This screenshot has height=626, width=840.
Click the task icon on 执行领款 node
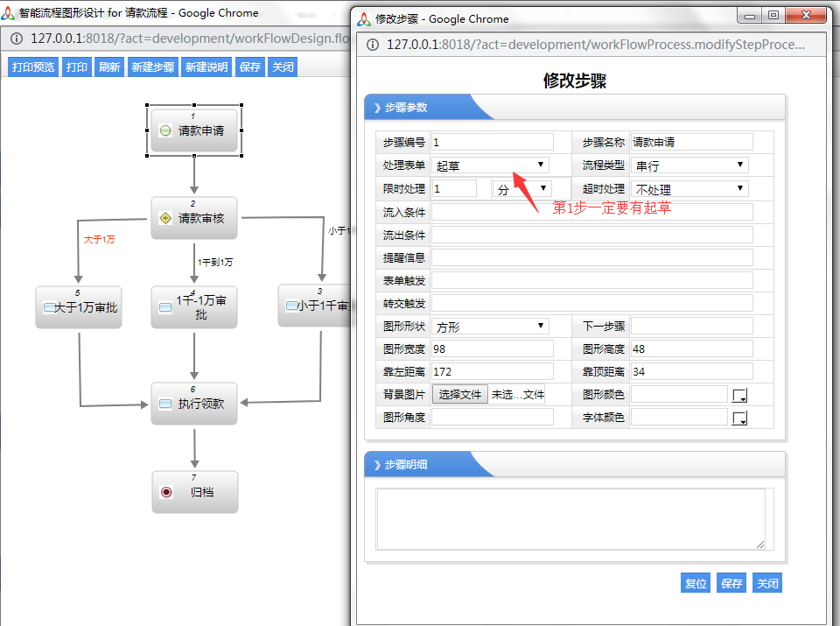coord(165,404)
